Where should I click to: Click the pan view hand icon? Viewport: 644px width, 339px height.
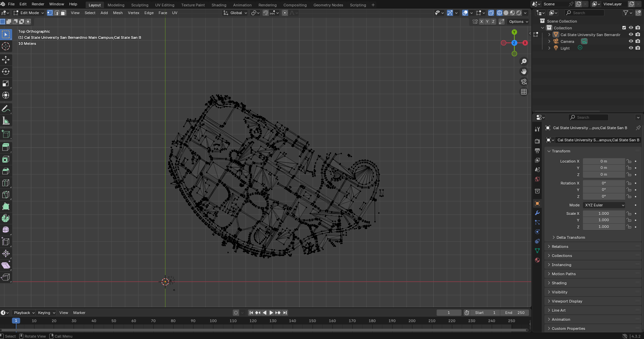pyautogui.click(x=524, y=72)
